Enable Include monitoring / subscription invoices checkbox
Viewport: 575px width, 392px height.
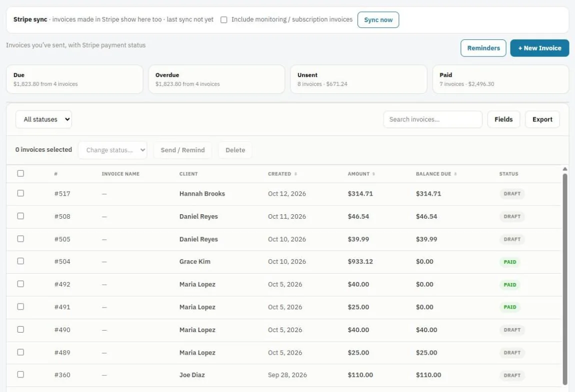pos(223,20)
